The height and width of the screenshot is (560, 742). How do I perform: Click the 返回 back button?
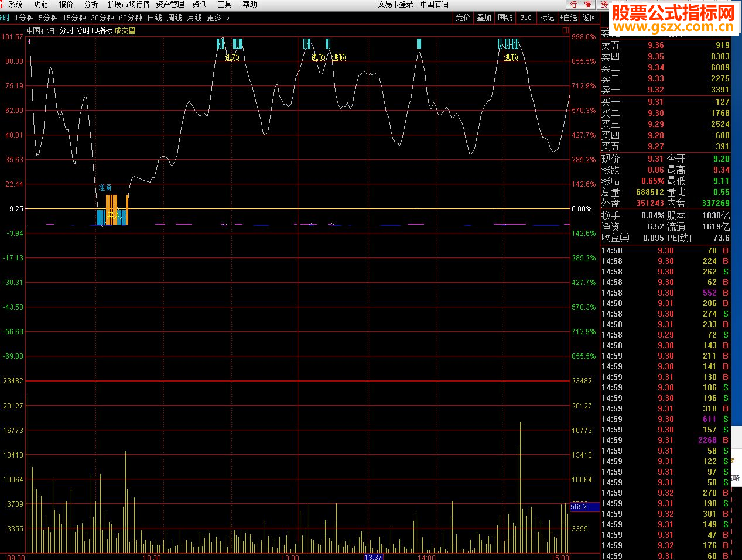click(589, 18)
